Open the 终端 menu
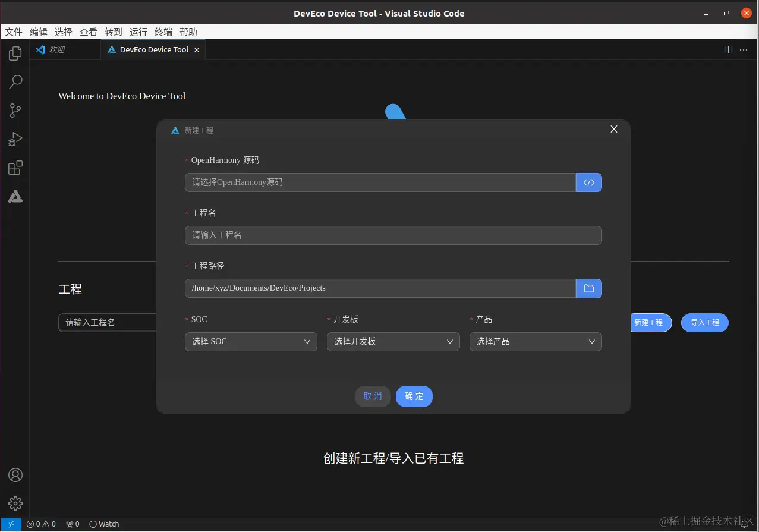759x532 pixels. (163, 32)
